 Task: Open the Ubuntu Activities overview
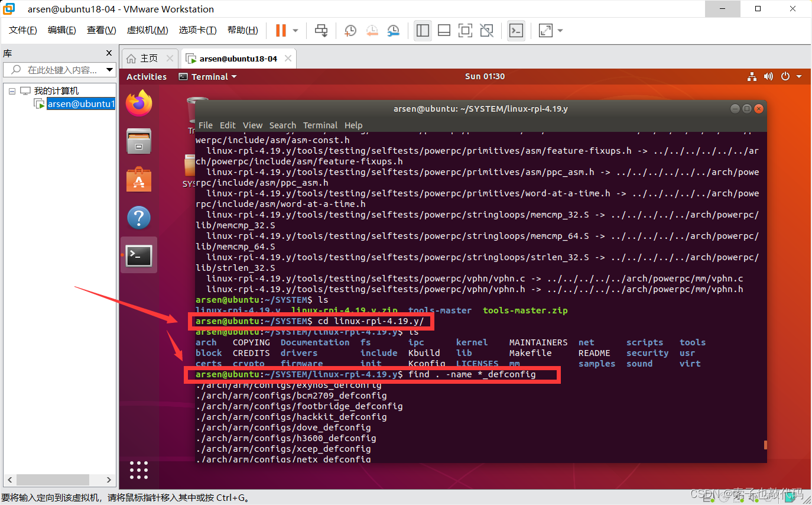tap(147, 76)
